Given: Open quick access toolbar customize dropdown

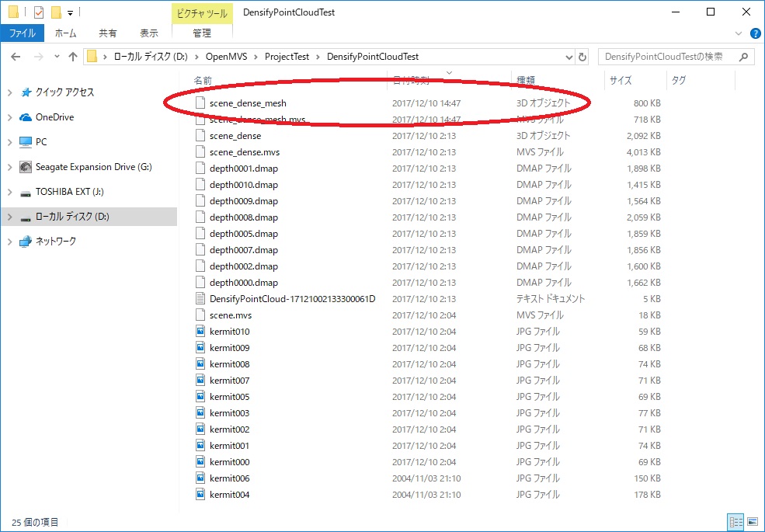Looking at the screenshot, I should click(70, 13).
